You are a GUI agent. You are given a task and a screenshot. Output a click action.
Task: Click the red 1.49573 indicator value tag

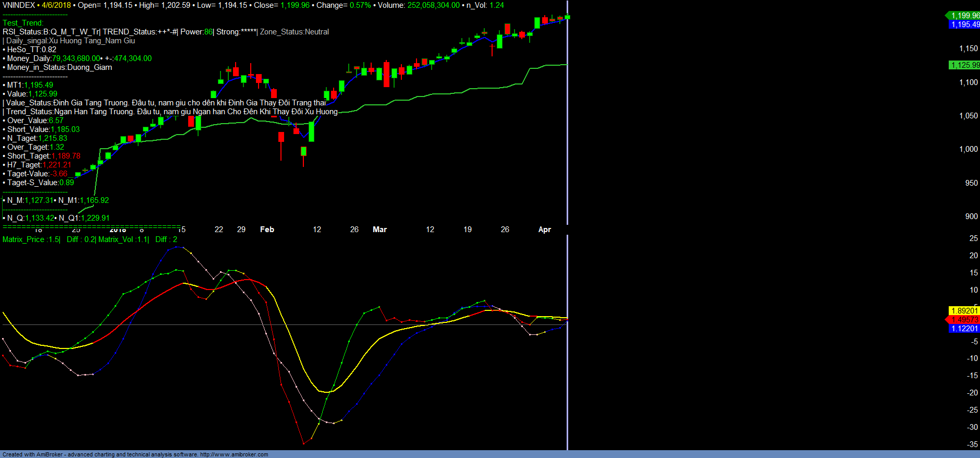(964, 320)
